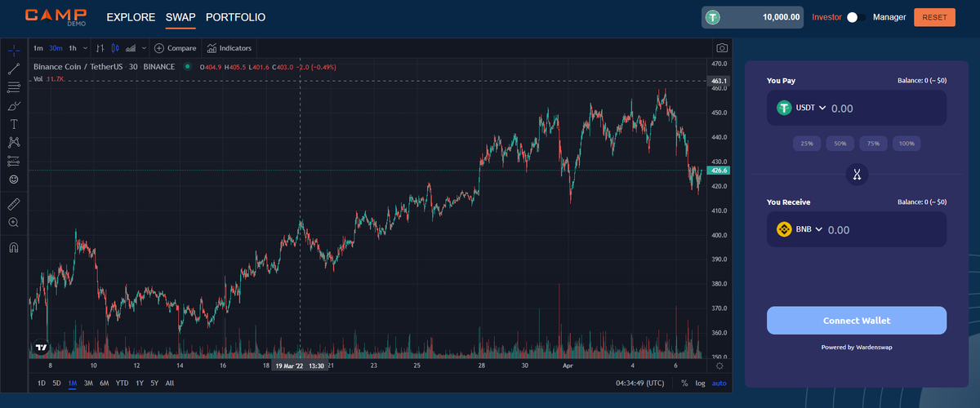This screenshot has width=980, height=408.
Task: Click the green market status dot
Action: (188, 67)
